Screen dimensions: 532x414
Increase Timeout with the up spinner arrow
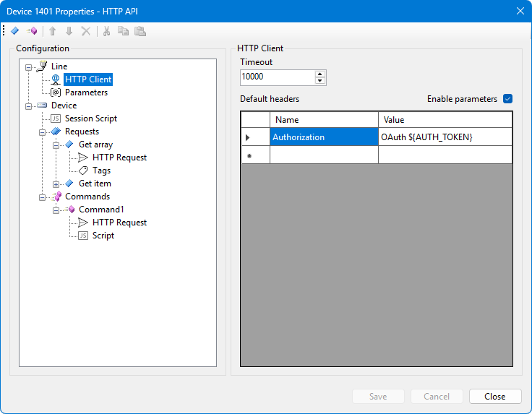pyautogui.click(x=319, y=74)
